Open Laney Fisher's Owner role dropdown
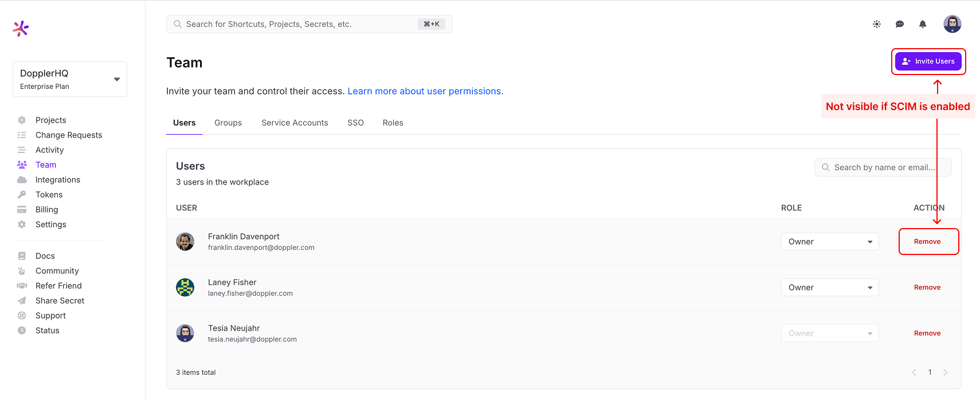The width and height of the screenshot is (980, 400). point(830,287)
